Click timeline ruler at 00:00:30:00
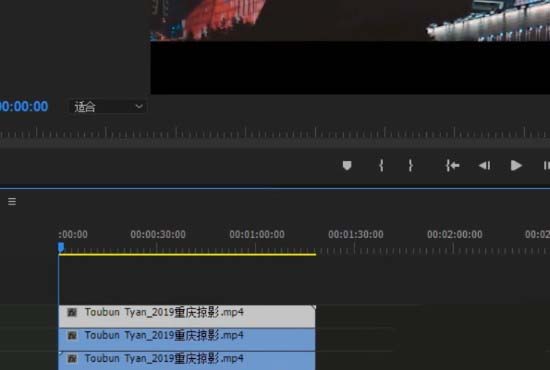Viewport: 550px width, 370px height. click(x=158, y=234)
